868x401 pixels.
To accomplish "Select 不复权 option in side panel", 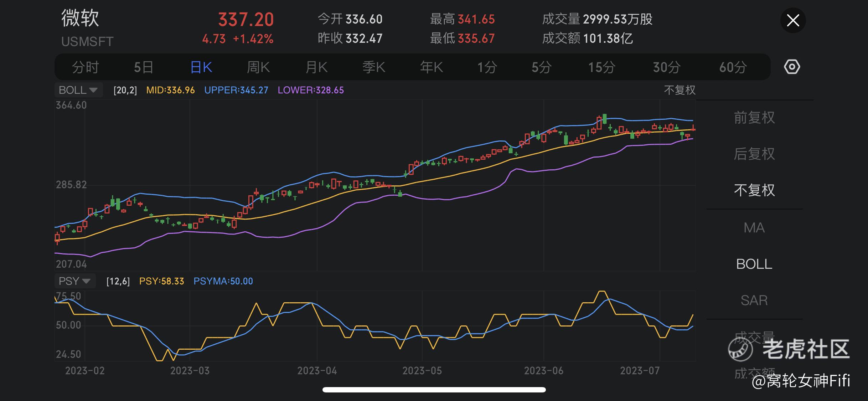I will pyautogui.click(x=754, y=190).
